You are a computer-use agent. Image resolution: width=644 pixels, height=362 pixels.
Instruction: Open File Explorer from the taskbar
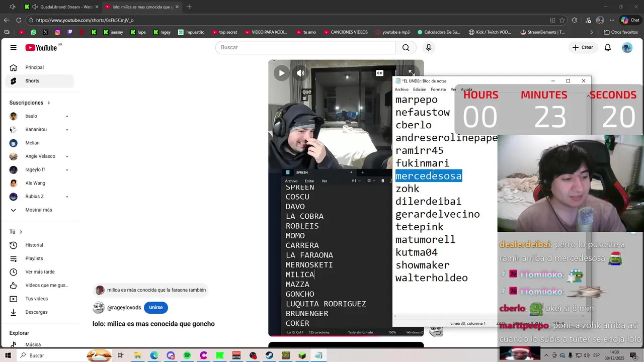click(x=137, y=355)
